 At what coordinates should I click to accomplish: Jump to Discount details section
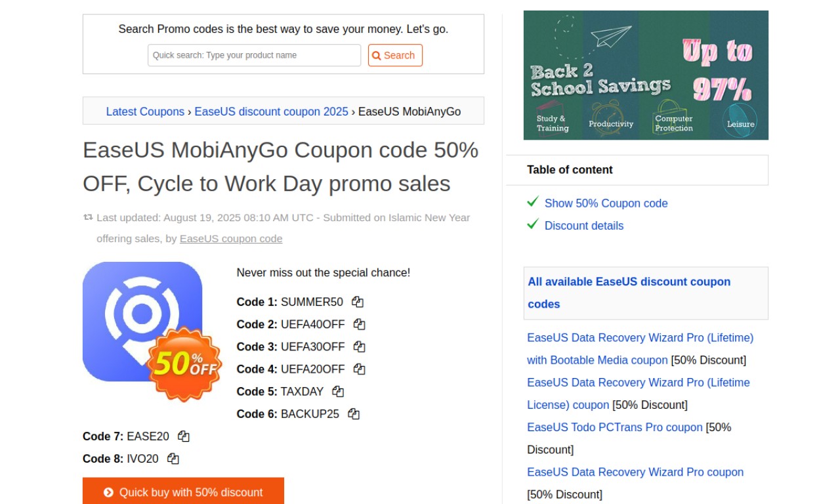pyautogui.click(x=584, y=226)
